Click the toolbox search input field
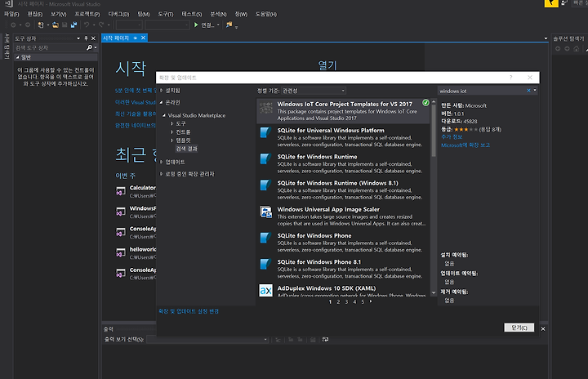This screenshot has height=379, width=588. (x=50, y=47)
